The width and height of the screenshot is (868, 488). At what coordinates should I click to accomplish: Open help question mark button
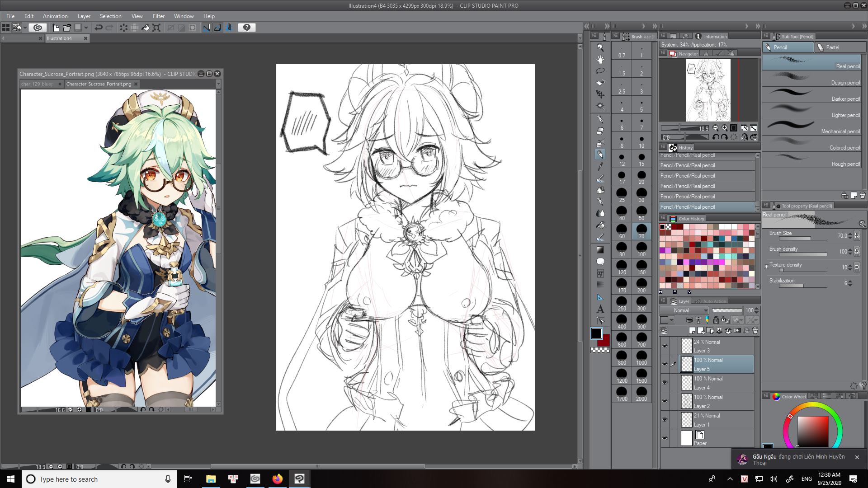pos(247,28)
